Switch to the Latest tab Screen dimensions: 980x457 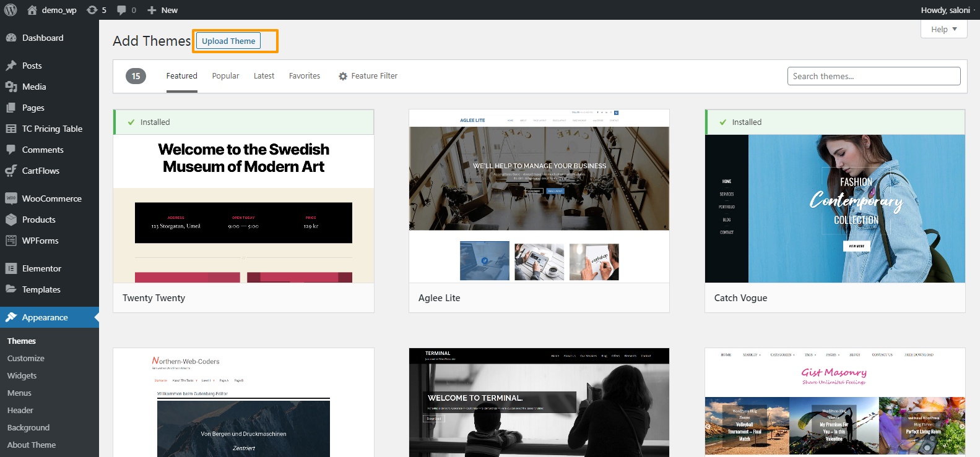coord(264,76)
